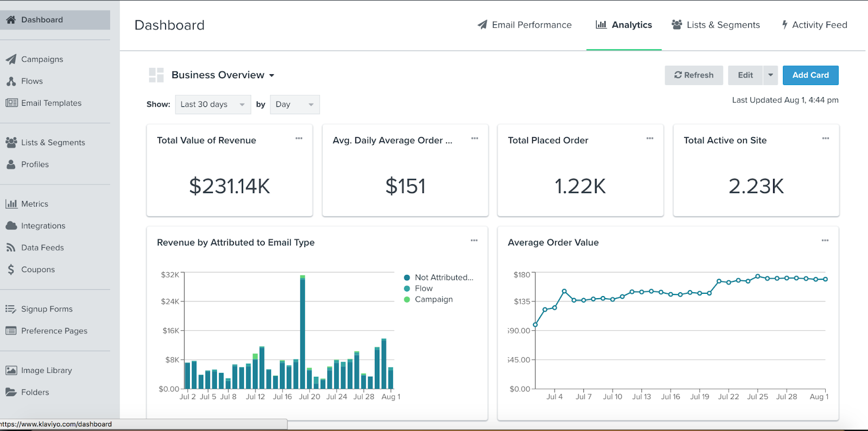Click the blue Add Card button
The width and height of the screenshot is (868, 431).
click(x=810, y=75)
